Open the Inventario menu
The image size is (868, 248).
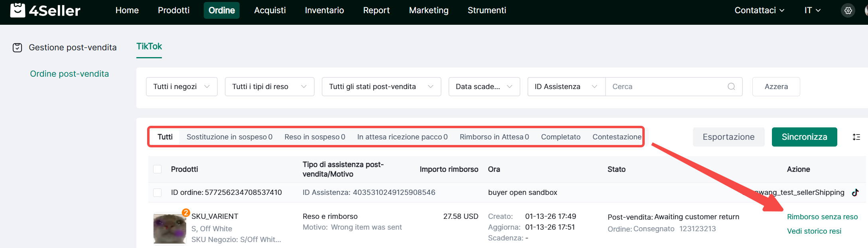[x=324, y=10]
